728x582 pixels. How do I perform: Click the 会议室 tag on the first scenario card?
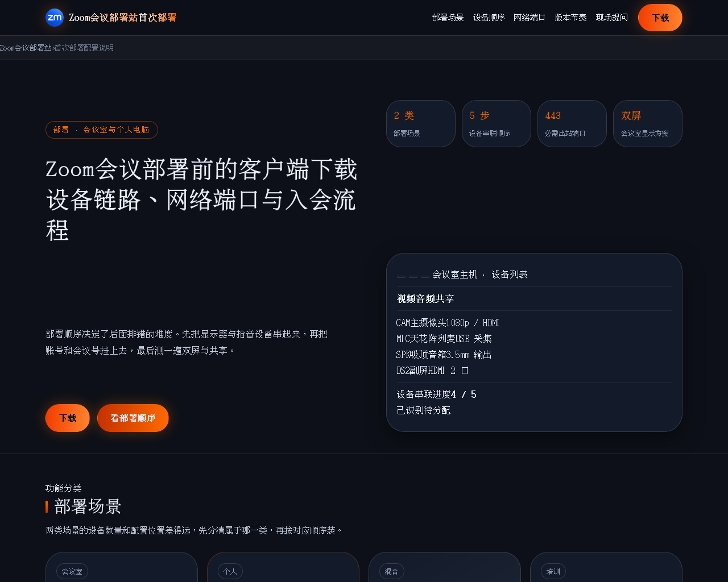coord(72,571)
